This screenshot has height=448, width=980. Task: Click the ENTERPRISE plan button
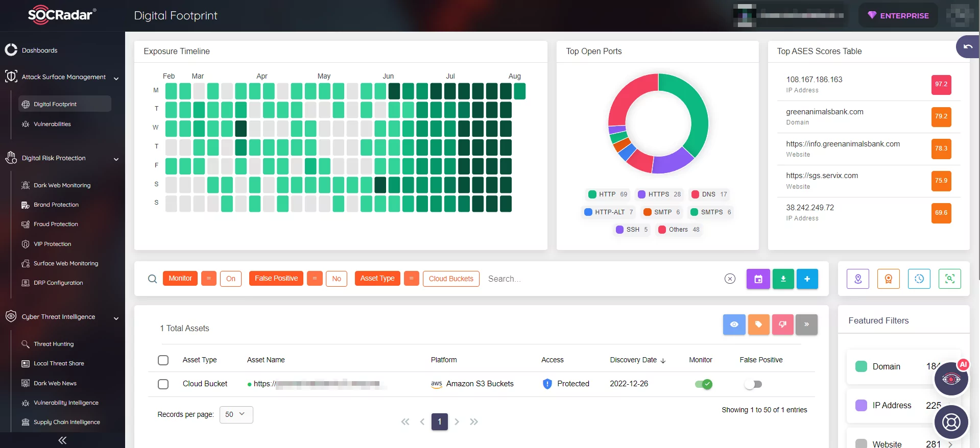(898, 16)
